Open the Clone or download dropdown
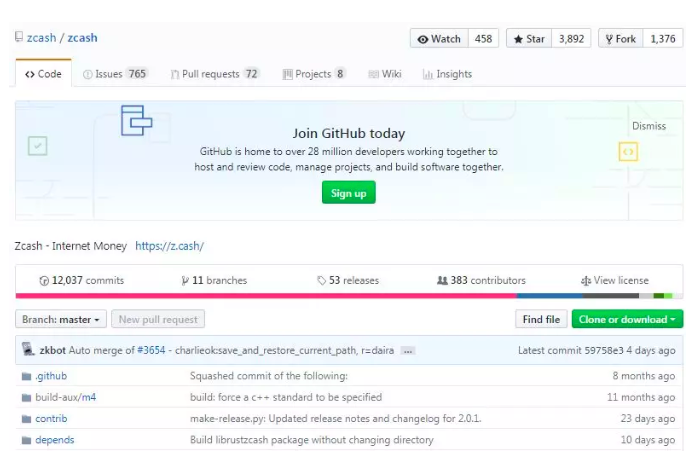Image resolution: width=698 pixels, height=470 pixels. pyautogui.click(x=627, y=319)
